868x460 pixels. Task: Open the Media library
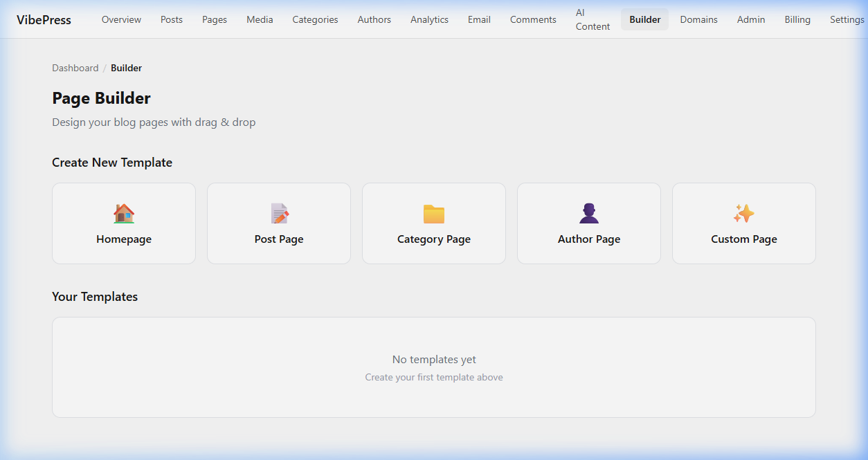coord(260,19)
